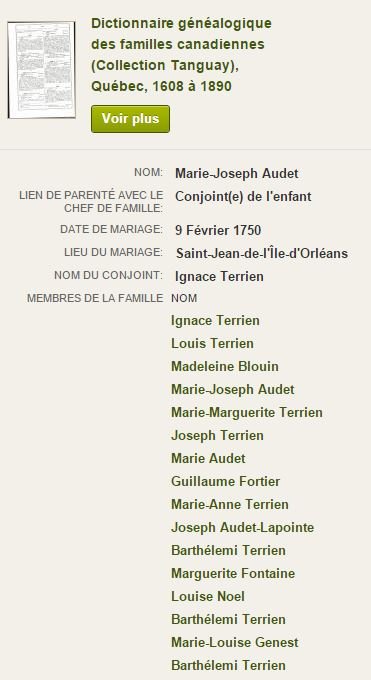Open Louise Noel's record

coord(208,597)
